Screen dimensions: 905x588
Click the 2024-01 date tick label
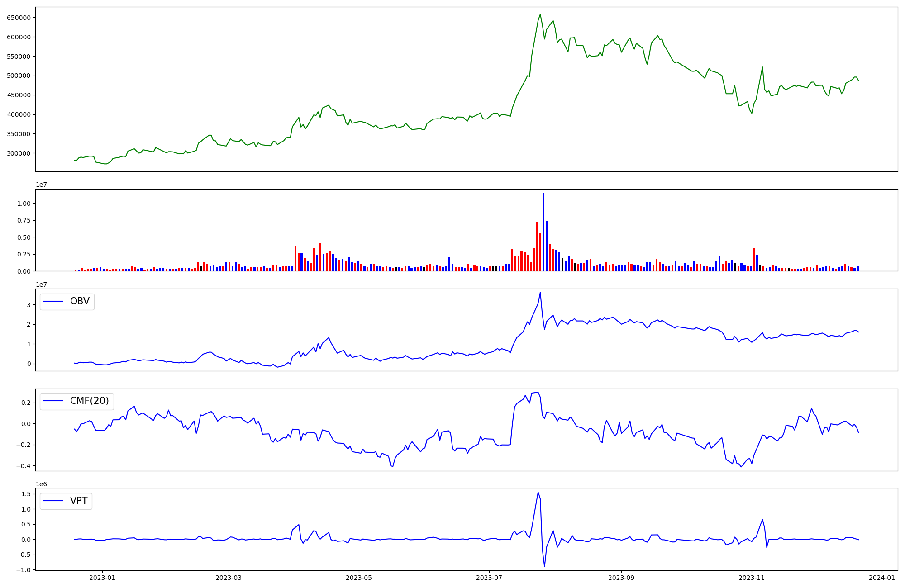(882, 578)
